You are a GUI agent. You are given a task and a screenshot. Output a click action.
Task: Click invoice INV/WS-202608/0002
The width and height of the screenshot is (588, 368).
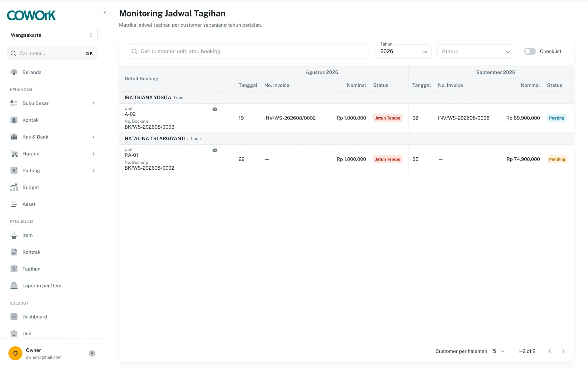(x=290, y=118)
